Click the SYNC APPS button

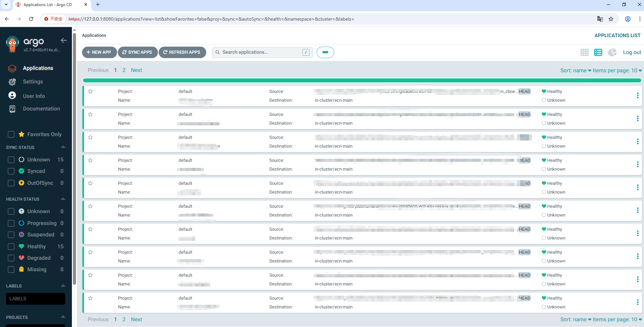[x=138, y=52]
